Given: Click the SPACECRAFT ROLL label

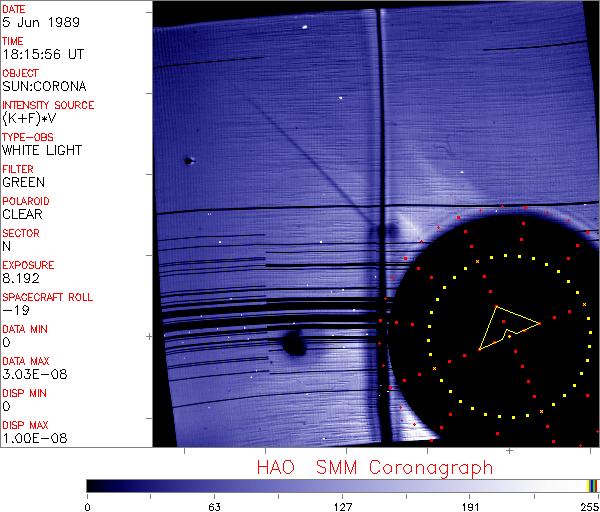Looking at the screenshot, I should 48,297.
